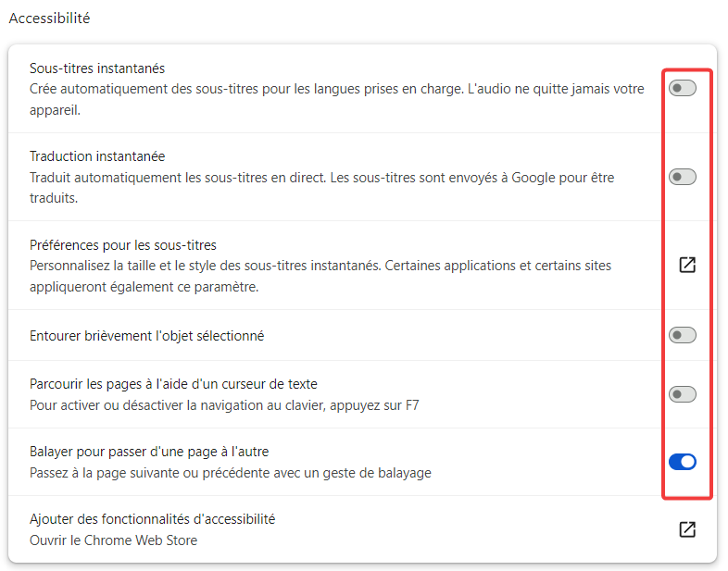
Task: Toggle Entourer brièvement l'objet sélectionné switch
Action: click(x=682, y=335)
